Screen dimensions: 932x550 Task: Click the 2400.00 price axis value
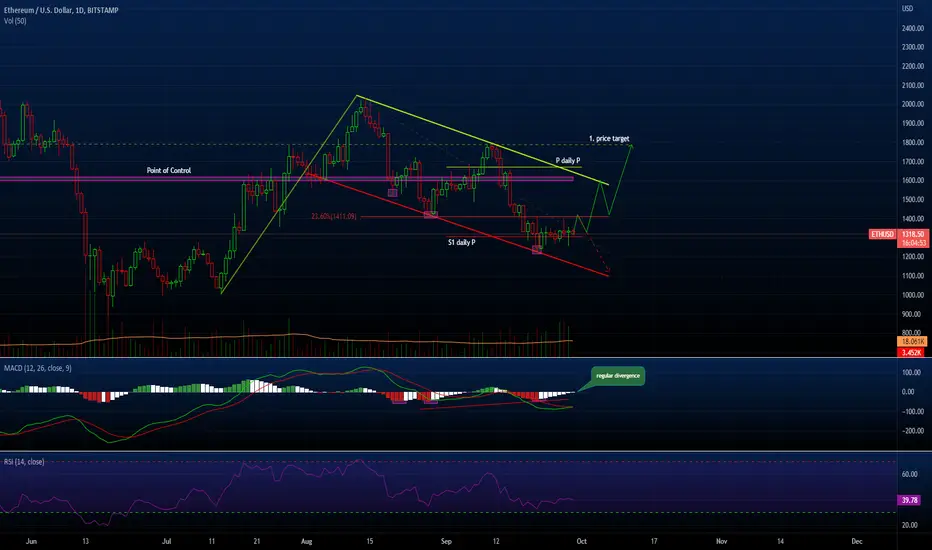click(x=912, y=28)
